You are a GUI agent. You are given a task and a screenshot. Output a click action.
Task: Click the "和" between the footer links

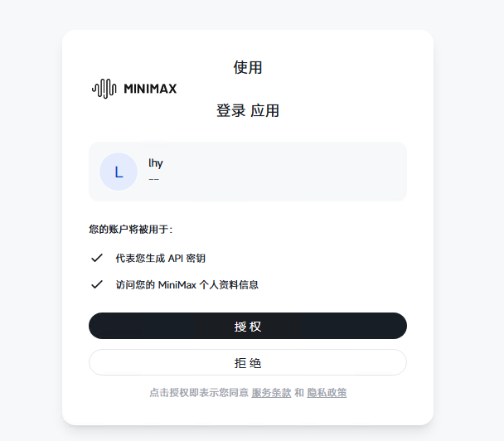299,393
